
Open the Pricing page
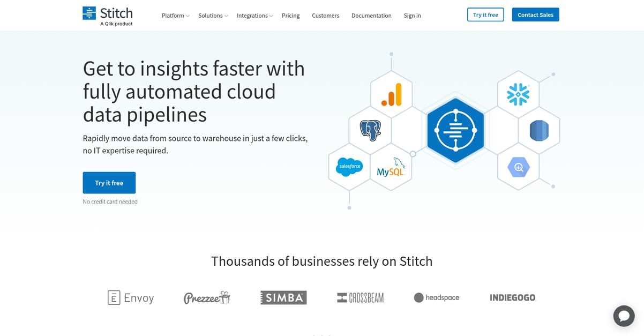(291, 16)
